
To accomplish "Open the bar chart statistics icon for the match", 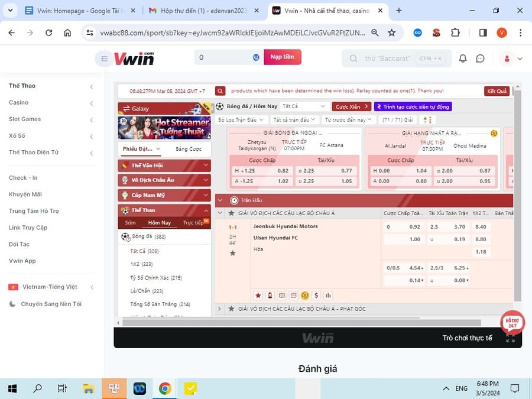I will [x=328, y=296].
